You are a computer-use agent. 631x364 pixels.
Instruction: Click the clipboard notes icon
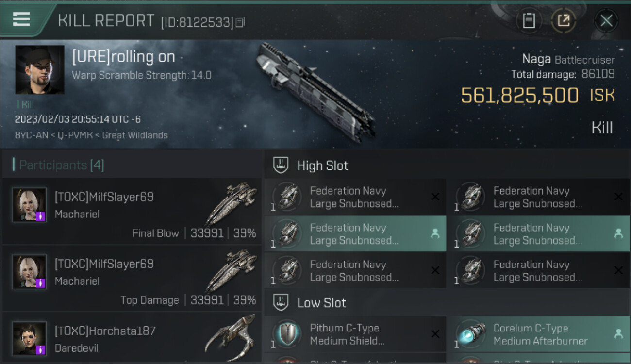tap(529, 21)
